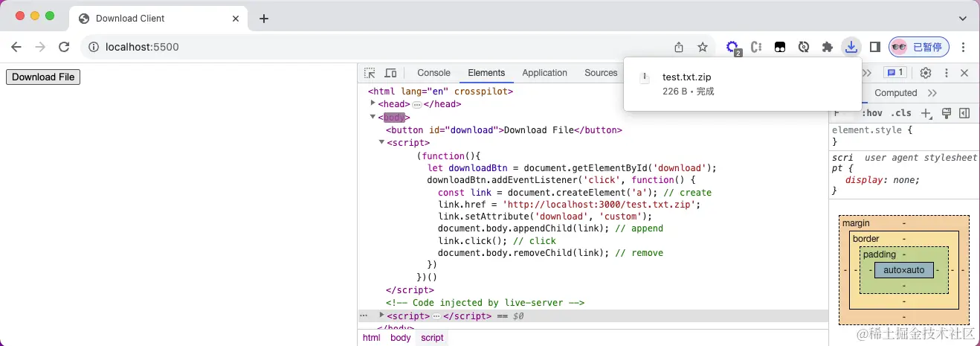Viewport: 980px width, 346px height.
Task: Click auto×auto content box
Action: (903, 270)
